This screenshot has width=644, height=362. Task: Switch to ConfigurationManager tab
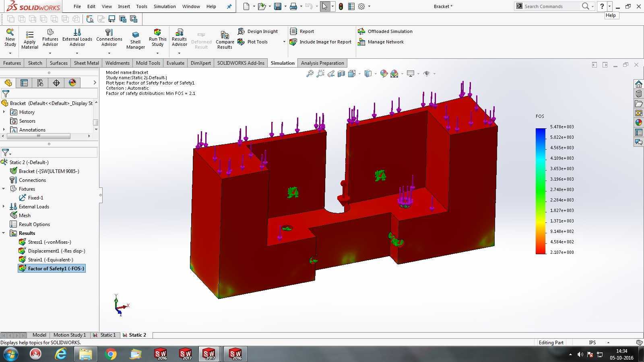[x=40, y=83]
